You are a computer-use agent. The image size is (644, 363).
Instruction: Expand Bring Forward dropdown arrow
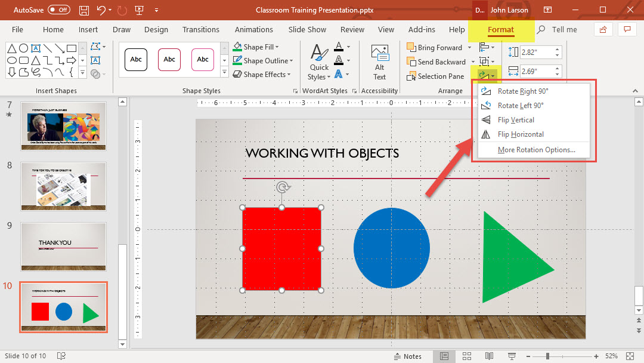(469, 48)
